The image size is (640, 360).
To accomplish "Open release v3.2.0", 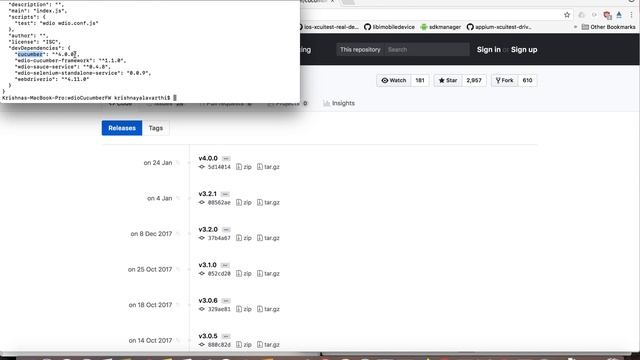I will click(208, 229).
